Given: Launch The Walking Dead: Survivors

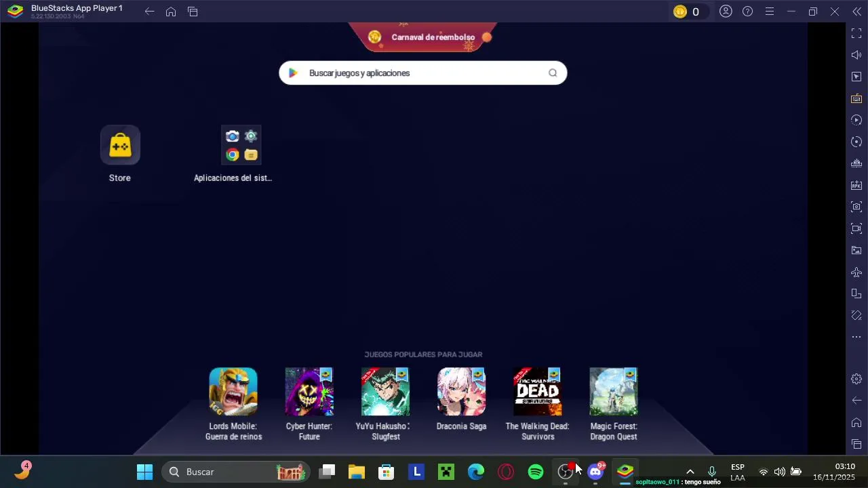Looking at the screenshot, I should tap(537, 392).
